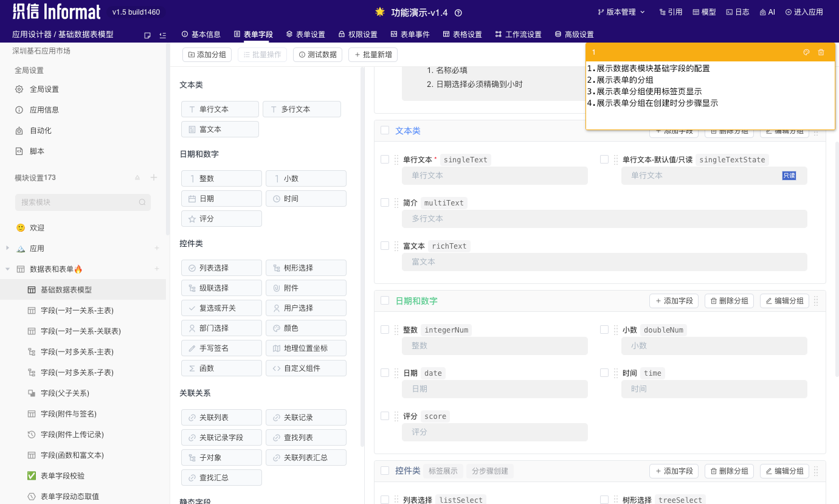Expand the 应用 tree item in sidebar

coord(7,248)
